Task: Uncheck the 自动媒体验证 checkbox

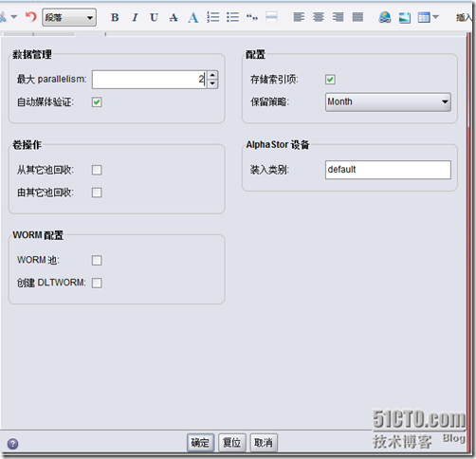Action: click(x=97, y=102)
